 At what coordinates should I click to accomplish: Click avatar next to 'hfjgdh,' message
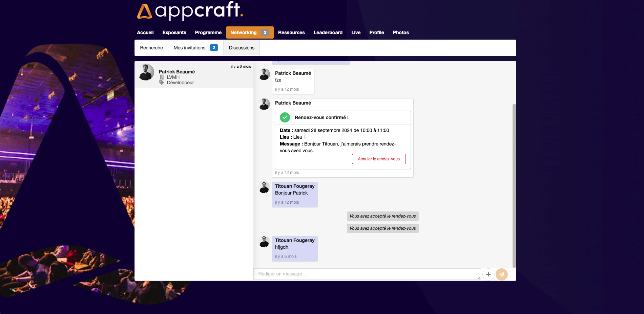tap(264, 242)
